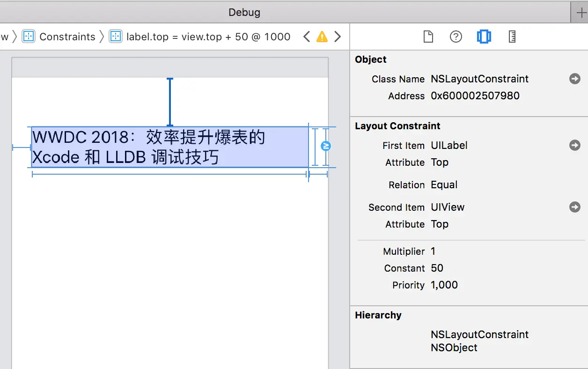The height and width of the screenshot is (369, 588).
Task: Click the yellow warning issue icon
Action: click(322, 37)
